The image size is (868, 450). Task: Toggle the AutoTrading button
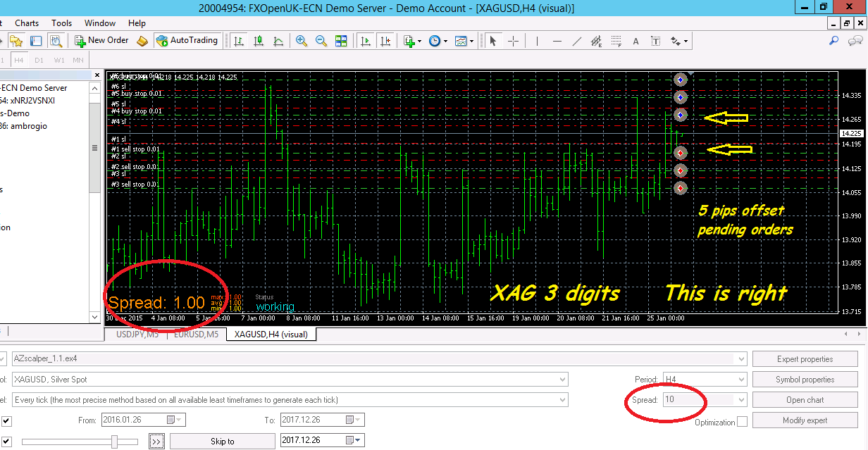click(187, 41)
